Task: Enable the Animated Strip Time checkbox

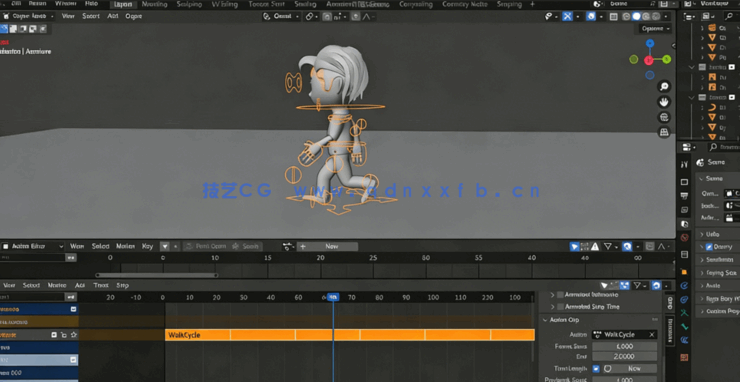Action: pos(561,307)
